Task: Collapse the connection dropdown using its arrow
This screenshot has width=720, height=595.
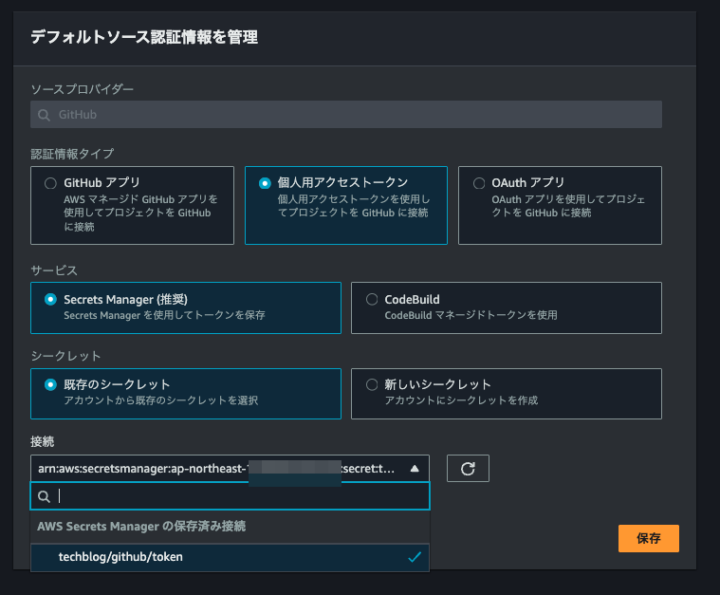Action: coord(414,468)
